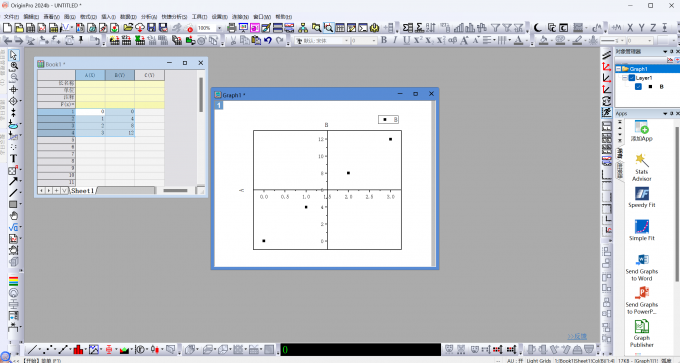Click the data point at x=3.0 in Graph1
680x363 pixels.
391,139
